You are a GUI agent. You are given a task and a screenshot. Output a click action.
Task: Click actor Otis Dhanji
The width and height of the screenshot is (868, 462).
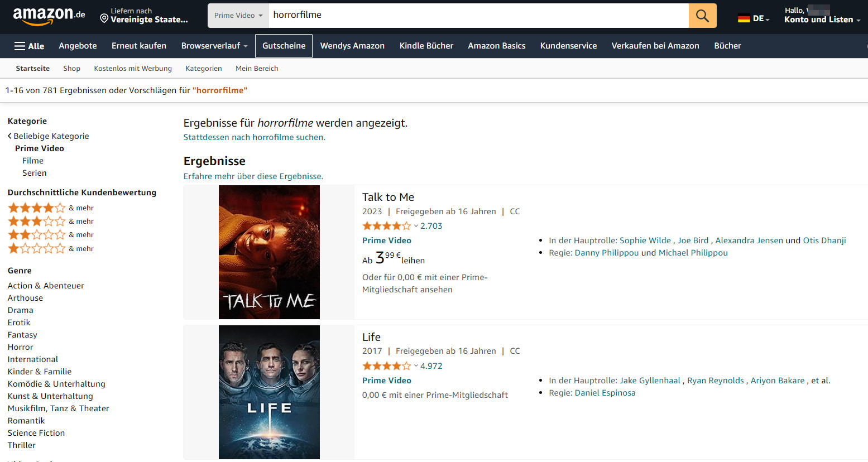pyautogui.click(x=824, y=240)
